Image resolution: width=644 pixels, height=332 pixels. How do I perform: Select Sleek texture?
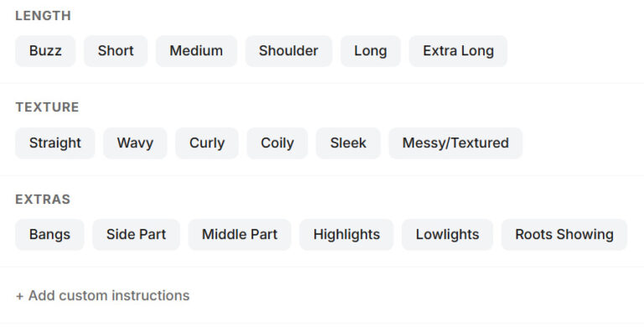pos(348,143)
